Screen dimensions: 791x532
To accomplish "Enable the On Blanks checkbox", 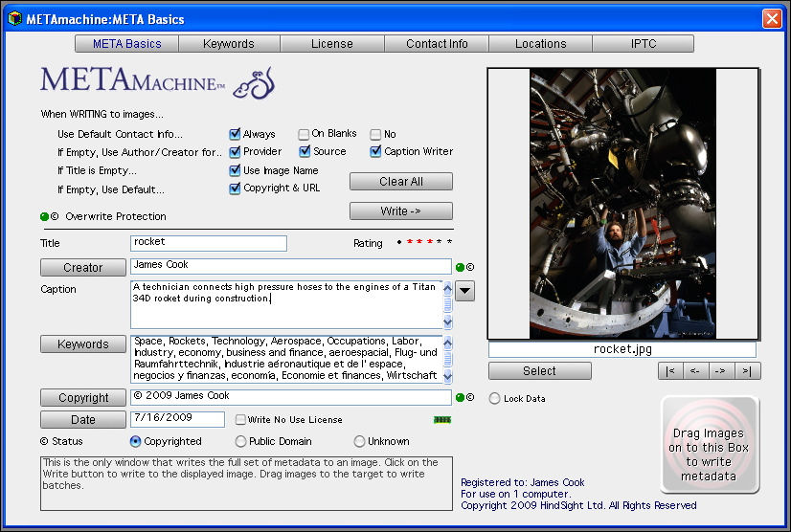I will 304,135.
